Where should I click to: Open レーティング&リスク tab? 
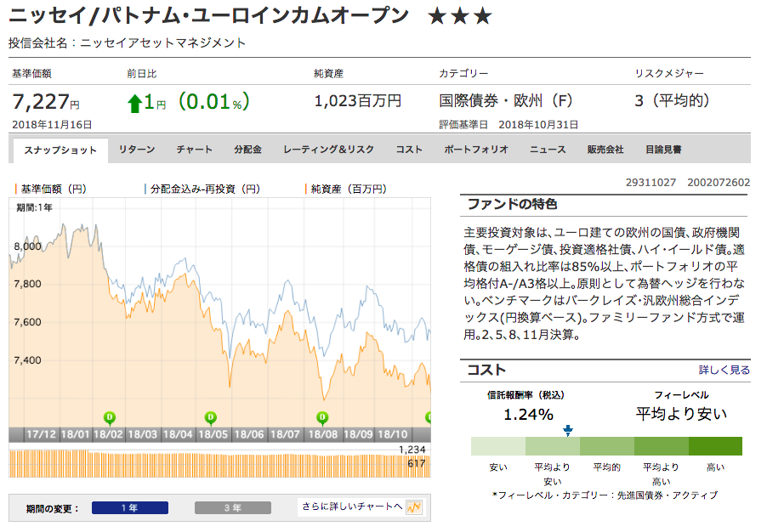coord(329,150)
